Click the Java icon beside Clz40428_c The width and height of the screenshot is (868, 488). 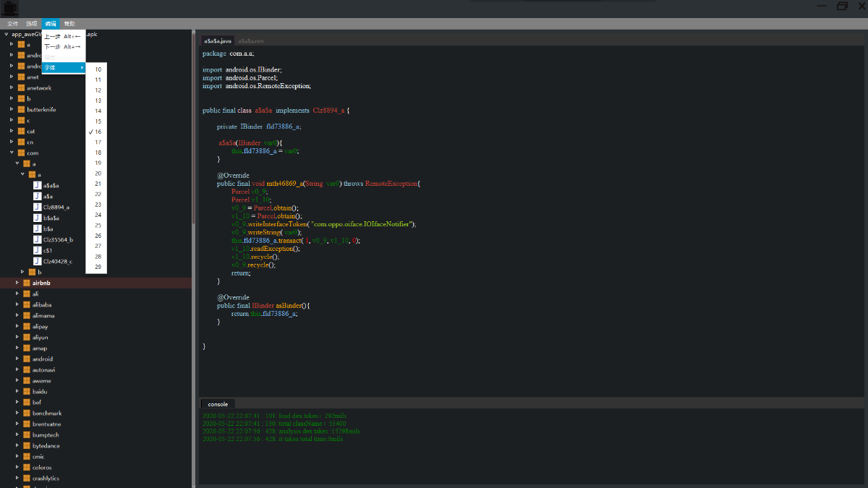38,261
